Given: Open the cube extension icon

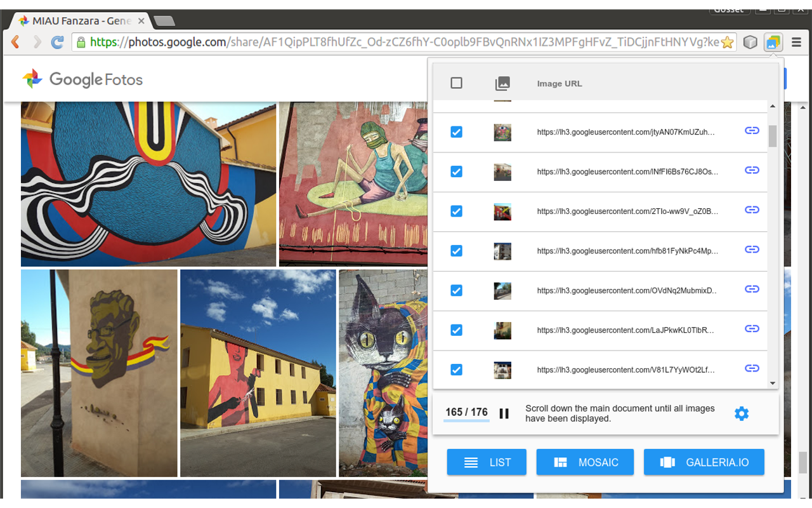Looking at the screenshot, I should tap(750, 43).
